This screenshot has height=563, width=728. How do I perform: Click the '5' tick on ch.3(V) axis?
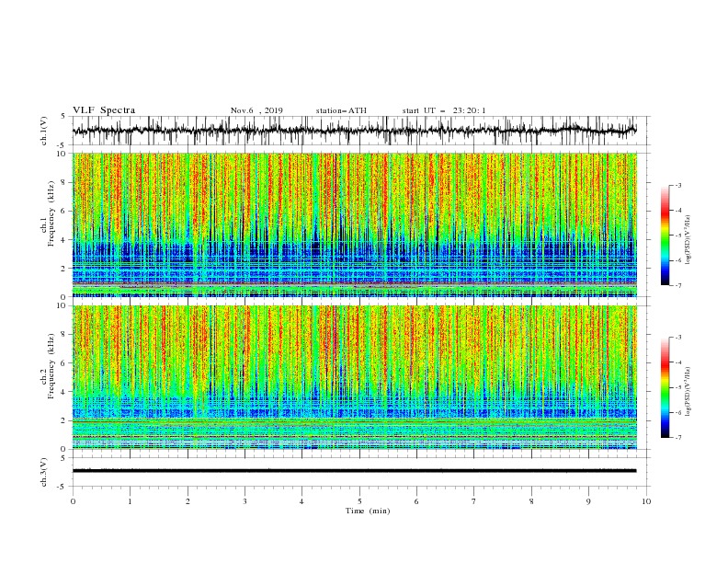[x=65, y=458]
